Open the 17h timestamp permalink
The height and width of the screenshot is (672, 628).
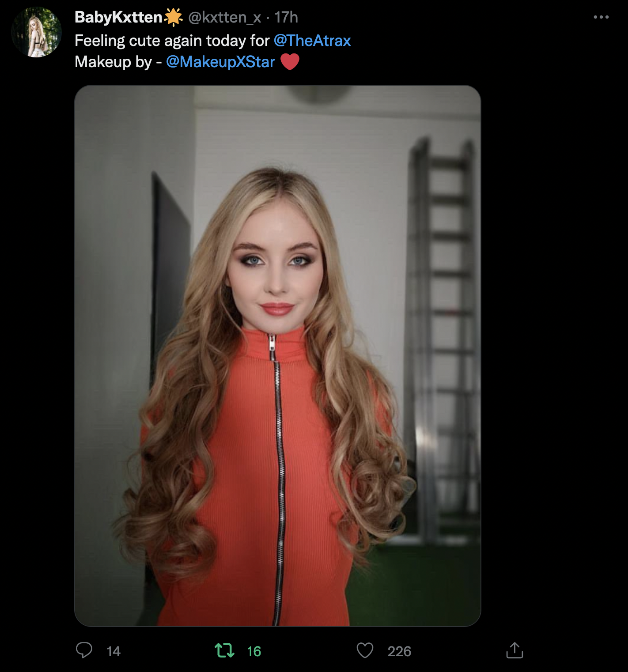point(286,17)
